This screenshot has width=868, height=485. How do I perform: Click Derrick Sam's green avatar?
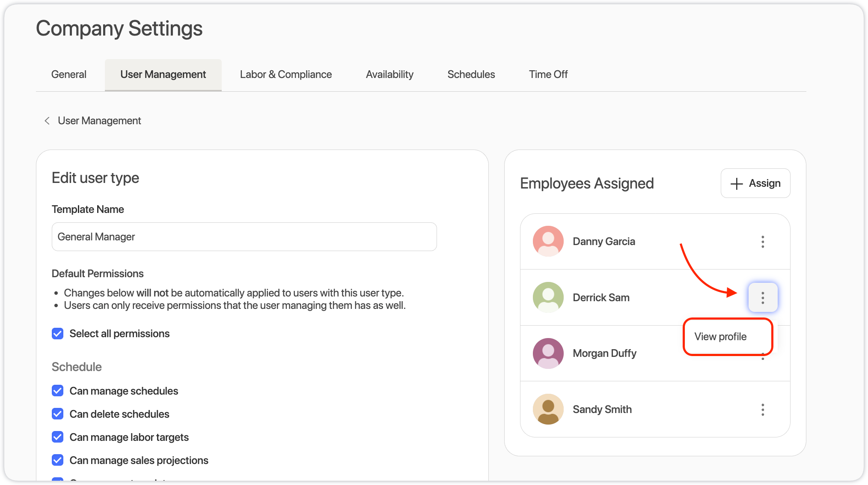(548, 297)
